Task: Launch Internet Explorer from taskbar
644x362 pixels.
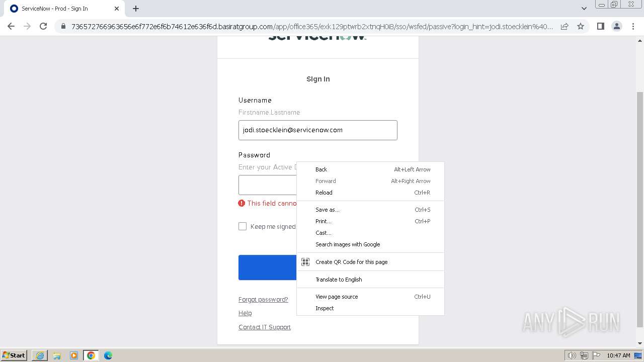Action: [x=40, y=355]
